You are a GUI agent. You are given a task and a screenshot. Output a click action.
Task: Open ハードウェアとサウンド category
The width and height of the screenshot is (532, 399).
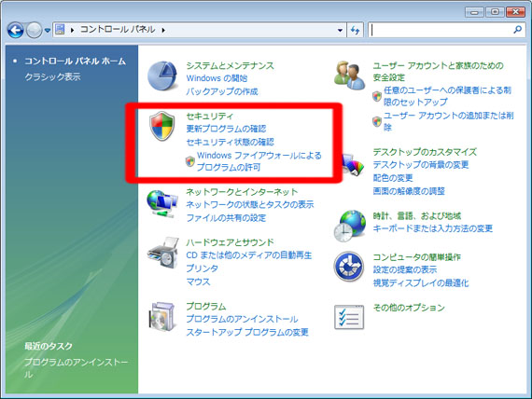[230, 242]
